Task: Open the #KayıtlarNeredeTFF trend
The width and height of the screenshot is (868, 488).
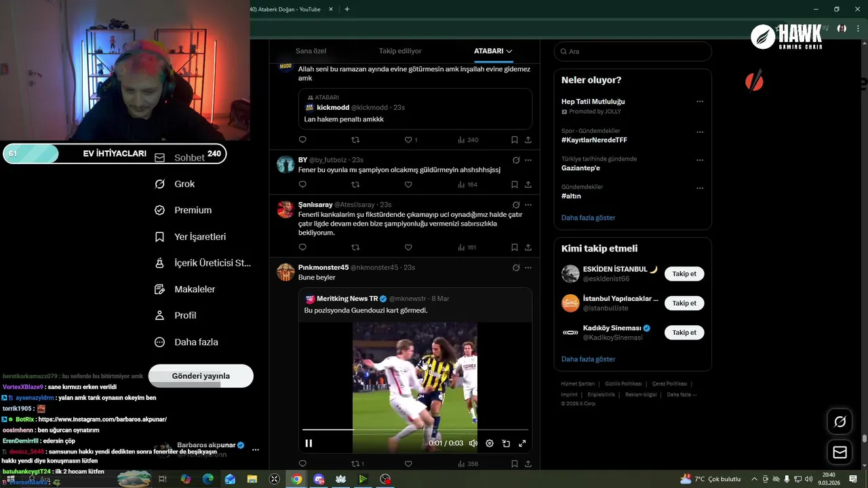Action: coord(594,140)
